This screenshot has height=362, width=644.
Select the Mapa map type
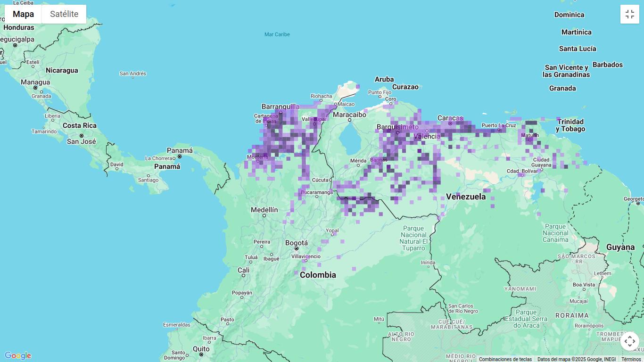tap(23, 14)
